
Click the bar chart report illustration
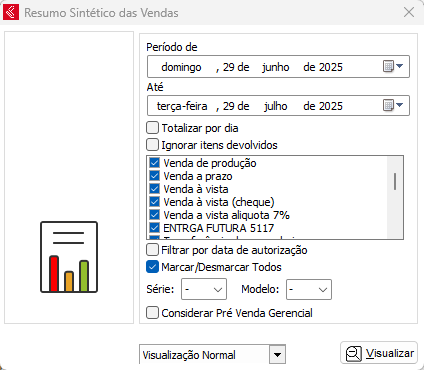(x=69, y=257)
